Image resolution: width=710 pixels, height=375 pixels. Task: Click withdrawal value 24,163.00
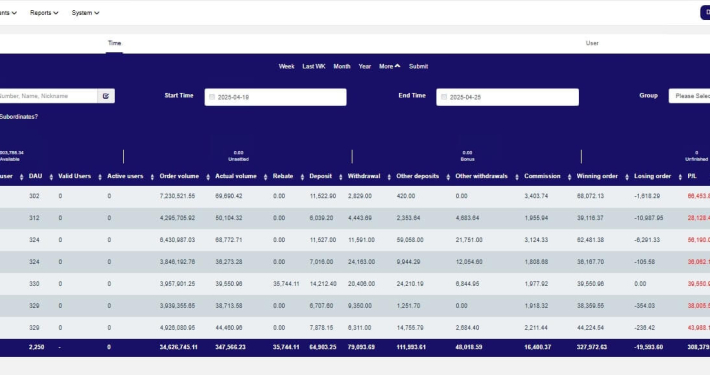point(361,262)
